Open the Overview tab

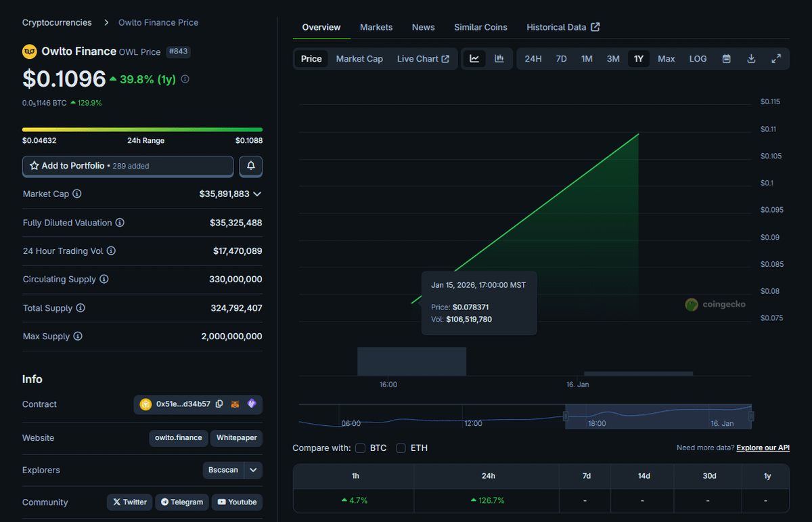point(321,27)
